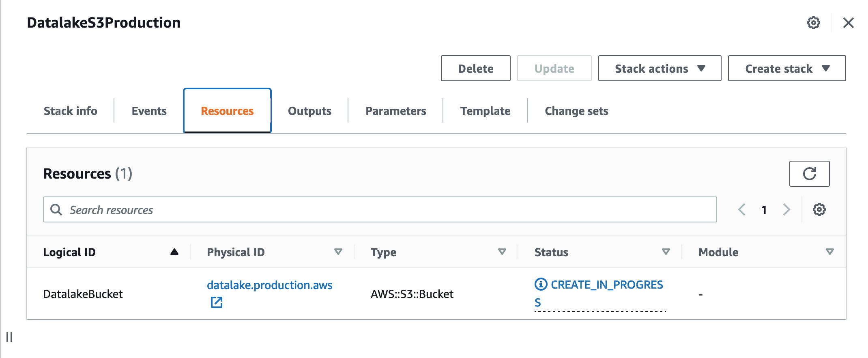The image size is (868, 358).
Task: Click info icon beside CREATE_IN_PROGRESS status
Action: pyautogui.click(x=541, y=285)
